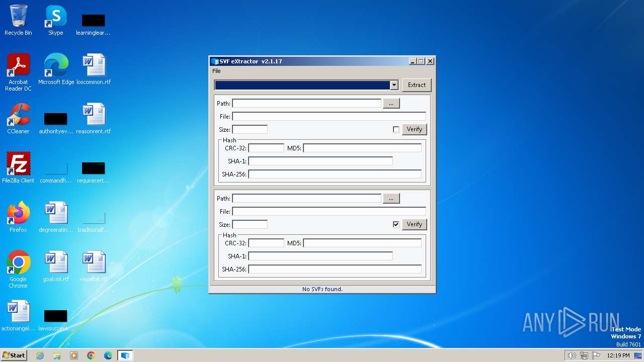This screenshot has width=644, height=362.
Task: Select the loscommon.rtf document icon
Action: click(94, 69)
